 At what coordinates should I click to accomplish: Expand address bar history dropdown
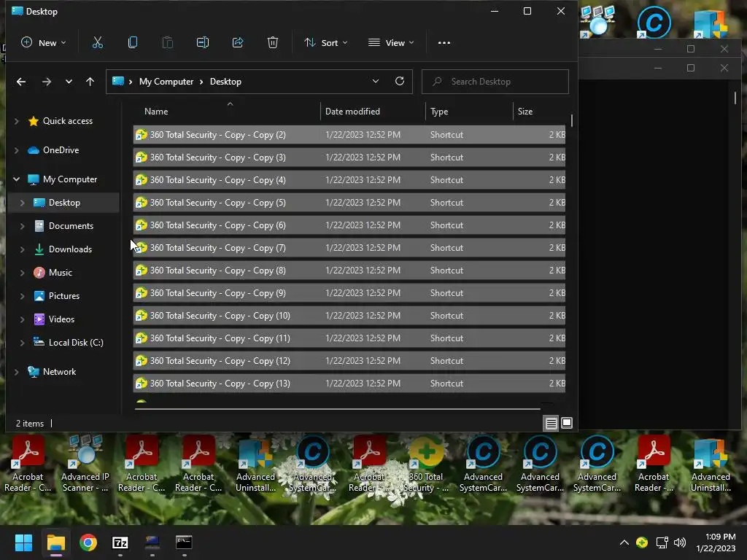(x=376, y=82)
